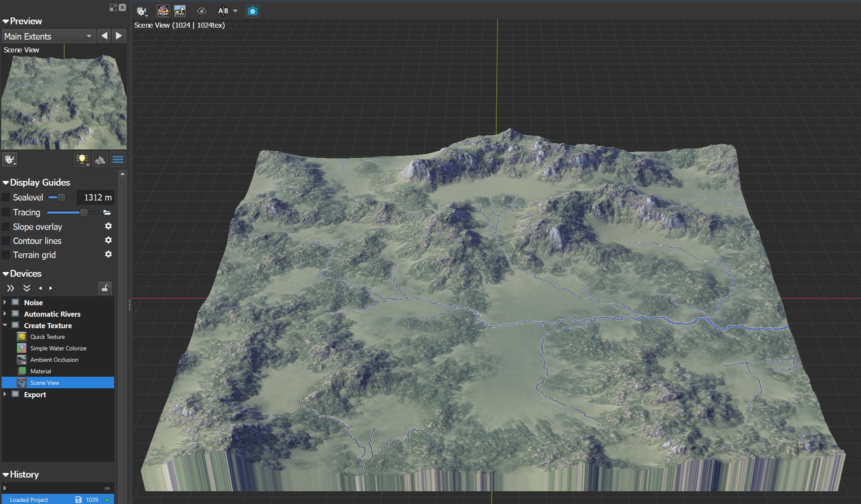
Task: Open preview camera settings below thumbnail
Action: (10, 160)
